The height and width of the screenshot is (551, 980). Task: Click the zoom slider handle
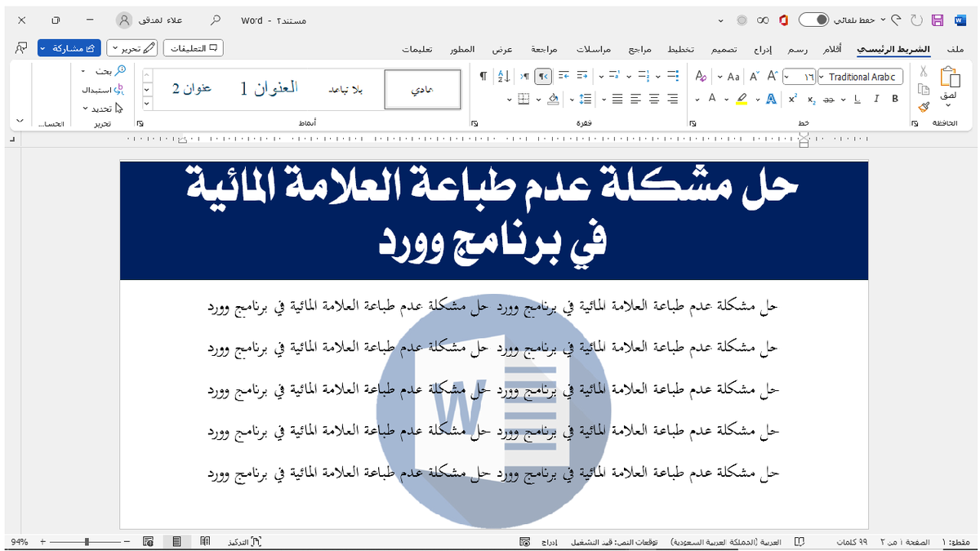tap(87, 541)
